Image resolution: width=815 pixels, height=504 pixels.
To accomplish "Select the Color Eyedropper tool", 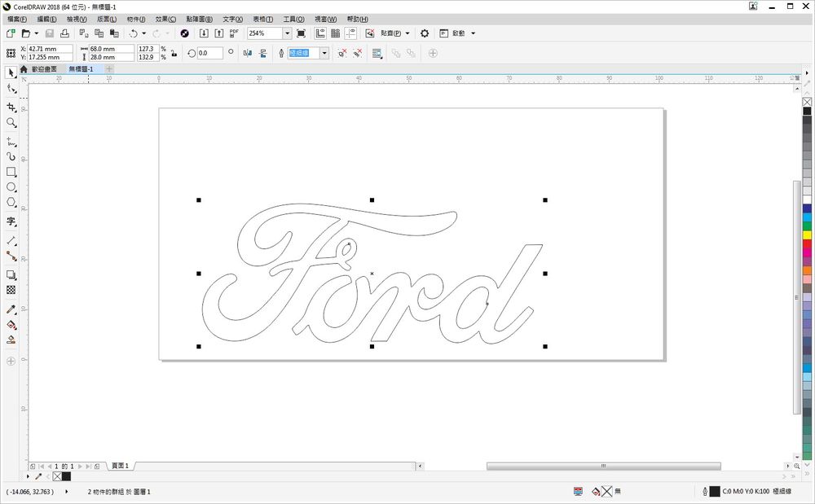I will click(x=11, y=310).
